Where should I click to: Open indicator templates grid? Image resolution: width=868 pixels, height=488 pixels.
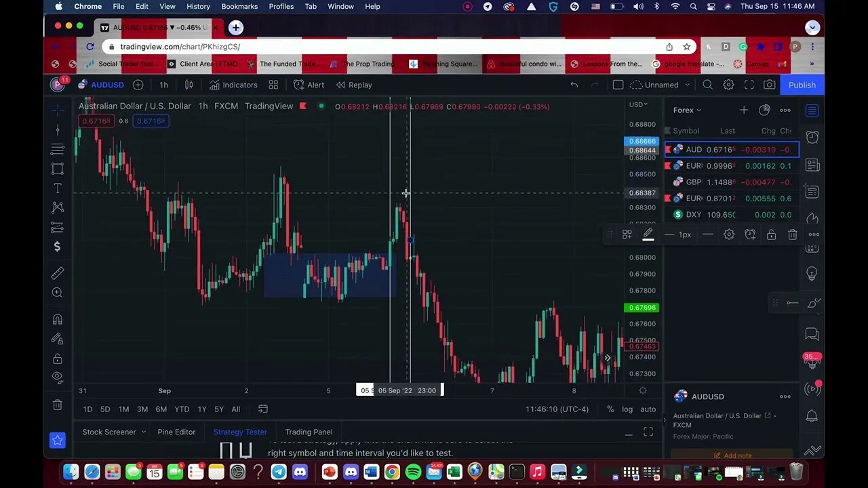(x=273, y=85)
